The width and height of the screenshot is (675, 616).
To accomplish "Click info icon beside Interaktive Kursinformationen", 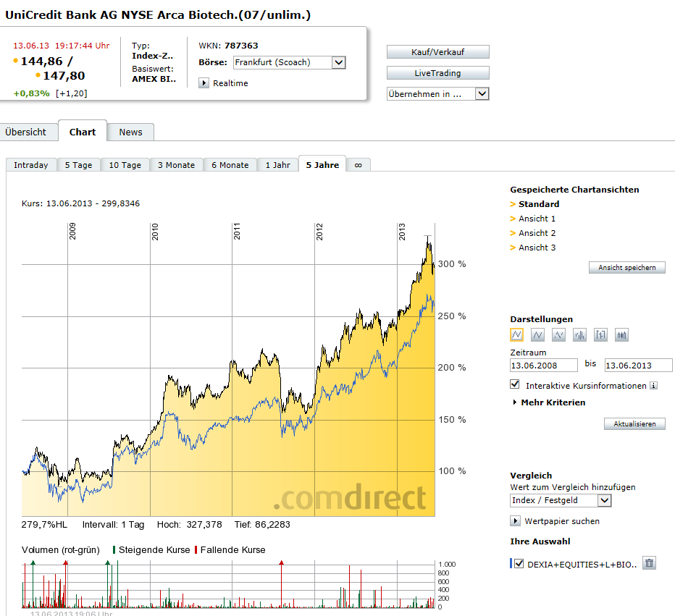I will tap(653, 386).
